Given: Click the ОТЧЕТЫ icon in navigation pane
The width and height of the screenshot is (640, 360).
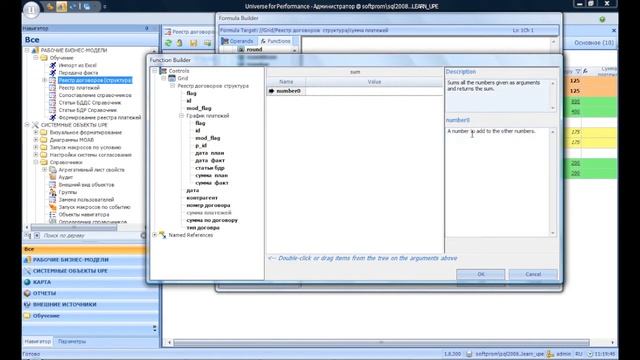Looking at the screenshot, I should click(27, 293).
